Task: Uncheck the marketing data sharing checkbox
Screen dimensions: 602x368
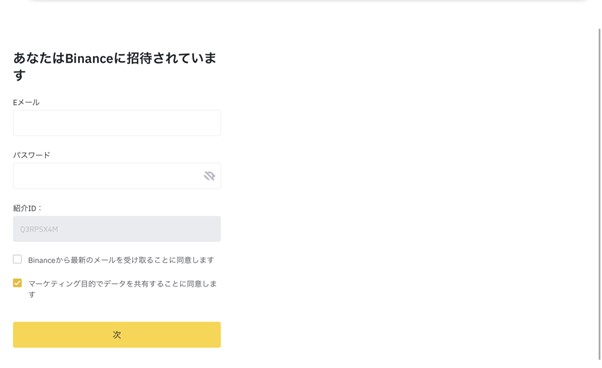Action: [x=17, y=283]
